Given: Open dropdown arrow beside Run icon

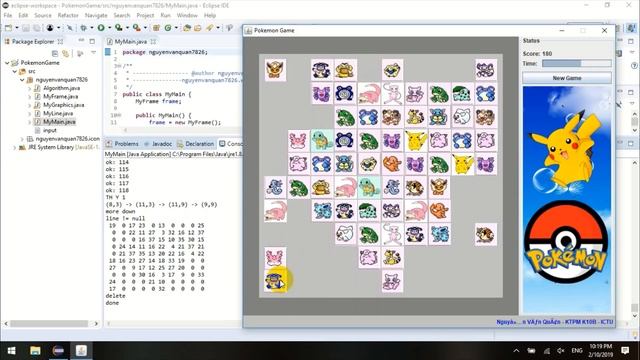Looking at the screenshot, I should coord(109,28).
